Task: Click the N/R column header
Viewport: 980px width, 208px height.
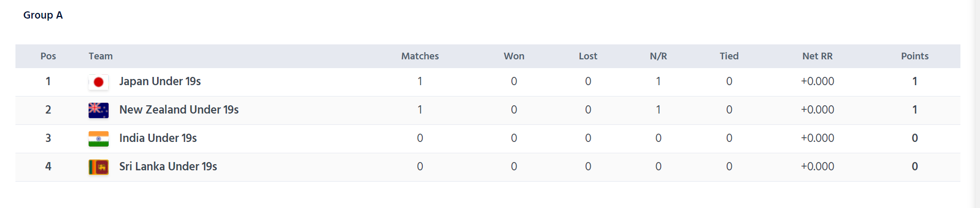Action: point(659,56)
